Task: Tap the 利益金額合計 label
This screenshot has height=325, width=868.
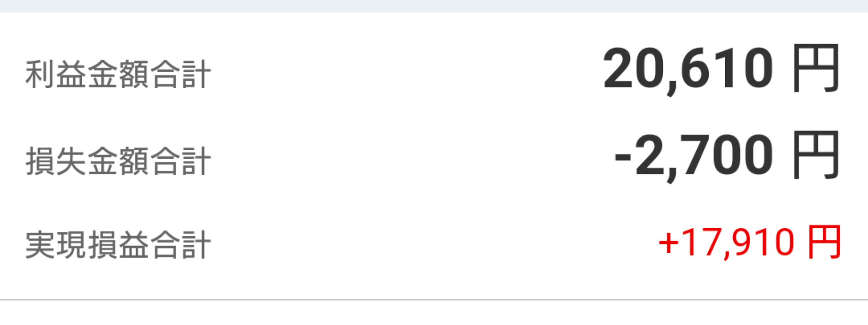Action: coord(118,74)
